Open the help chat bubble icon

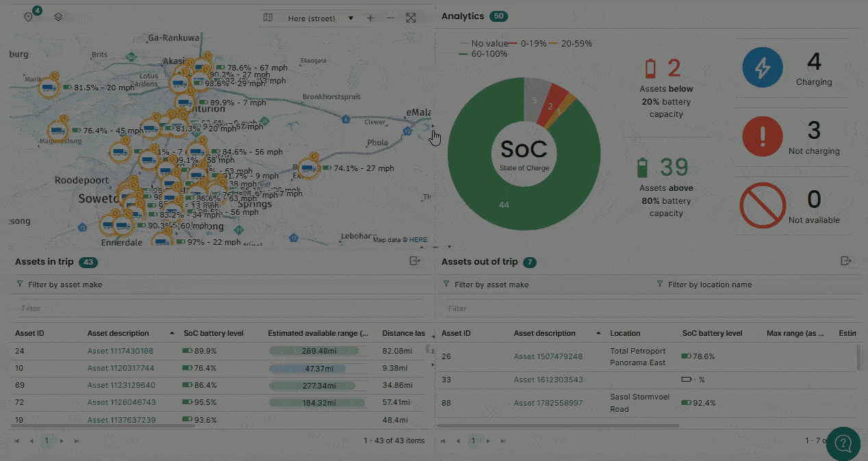[843, 443]
